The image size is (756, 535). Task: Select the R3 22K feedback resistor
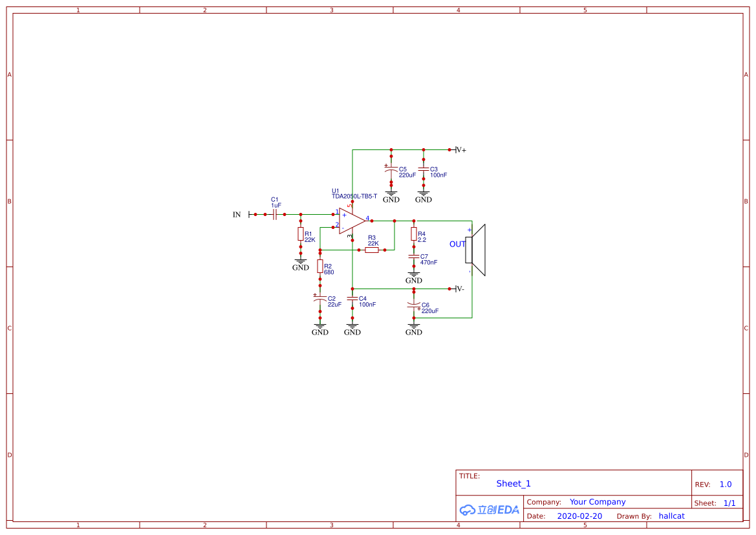(x=371, y=250)
